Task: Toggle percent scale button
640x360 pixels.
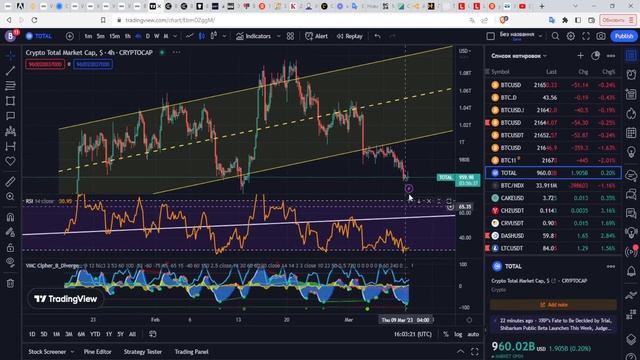Action: 446,334
